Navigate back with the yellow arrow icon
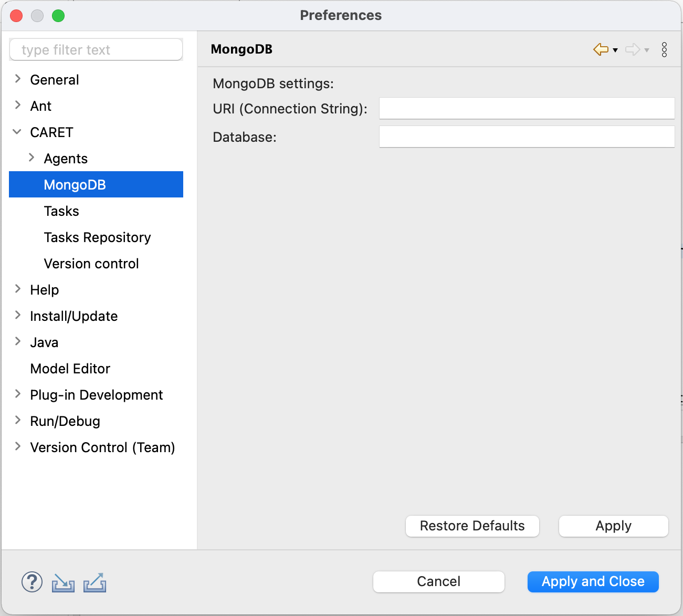The width and height of the screenshot is (683, 616). [600, 49]
